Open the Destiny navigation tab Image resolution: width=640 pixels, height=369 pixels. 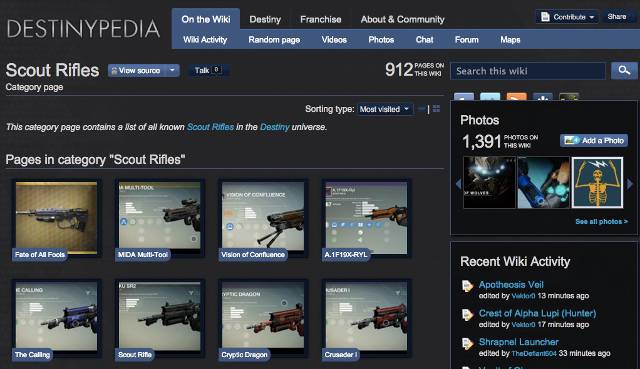pyautogui.click(x=265, y=19)
